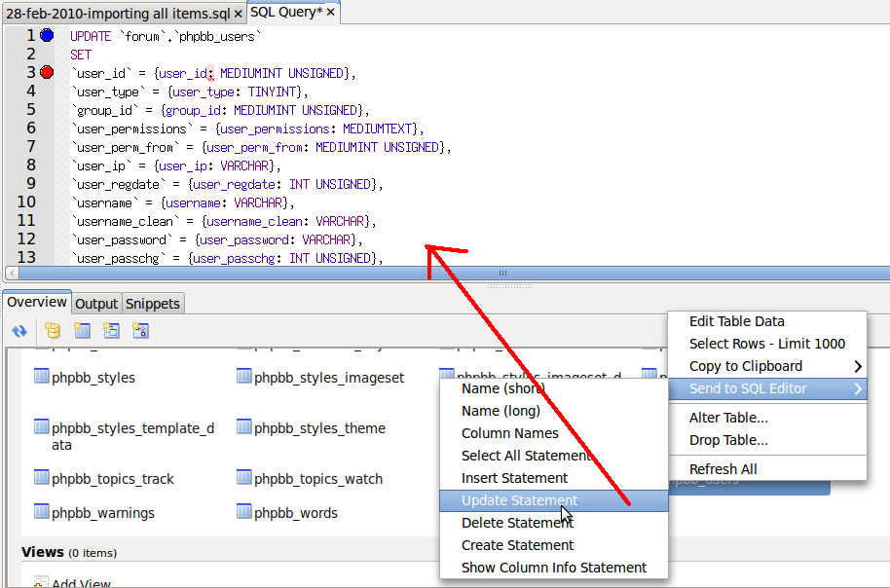The image size is (890, 588).
Task: Click `group_id` on line 5
Action: pos(104,110)
